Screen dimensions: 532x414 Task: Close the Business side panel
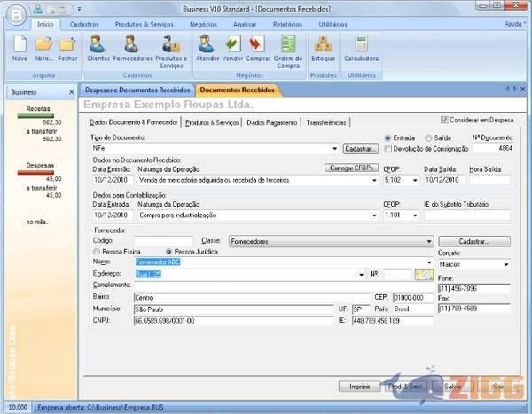[x=71, y=92]
